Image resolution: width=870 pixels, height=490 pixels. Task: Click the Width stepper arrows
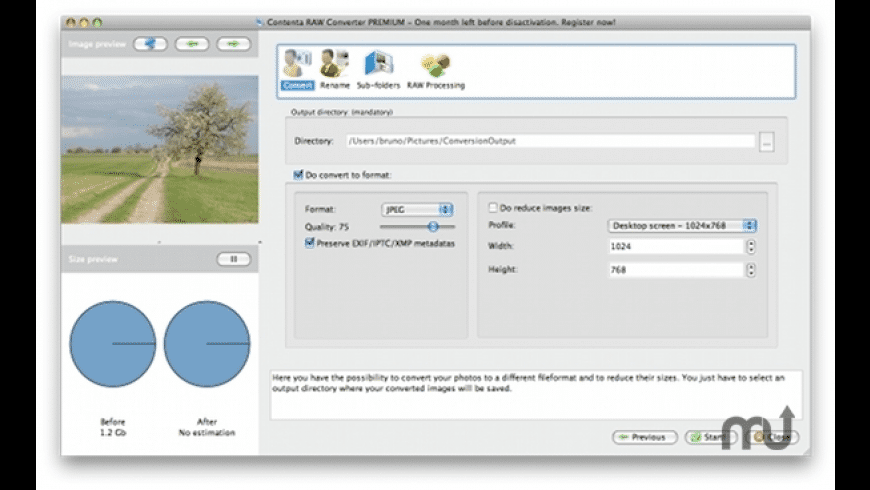(x=751, y=246)
